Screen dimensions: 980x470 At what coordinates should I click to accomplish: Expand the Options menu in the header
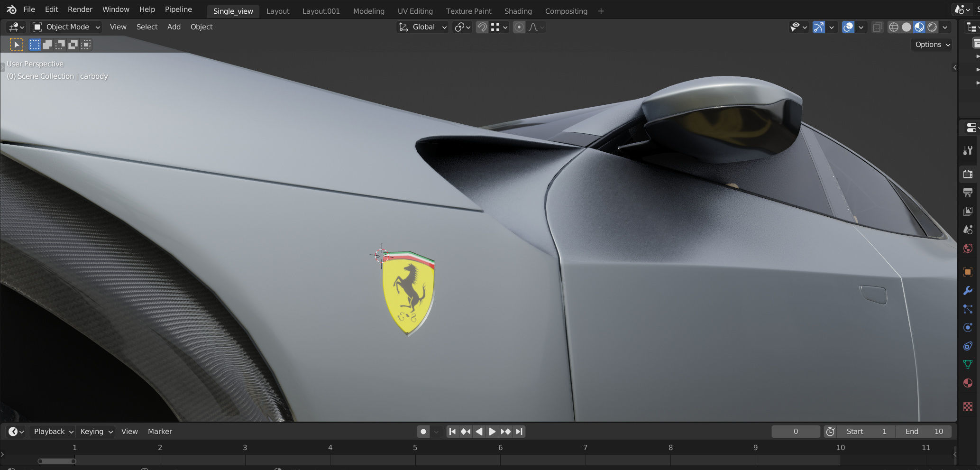930,44
